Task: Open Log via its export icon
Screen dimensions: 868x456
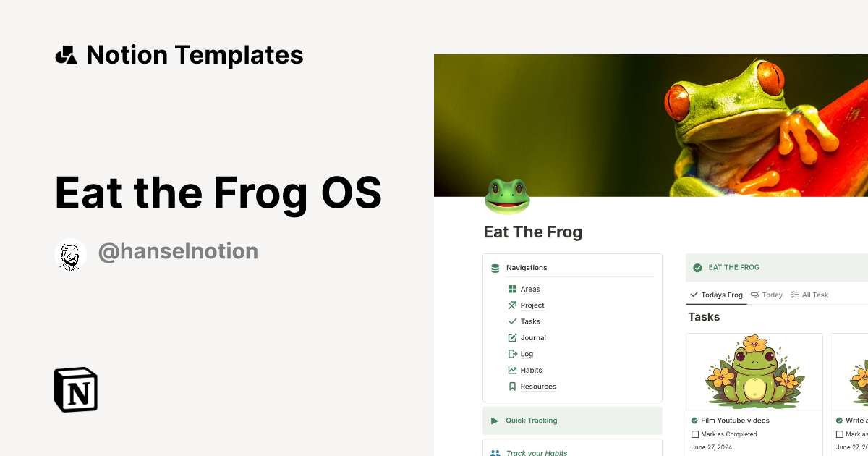Action: [512, 354]
